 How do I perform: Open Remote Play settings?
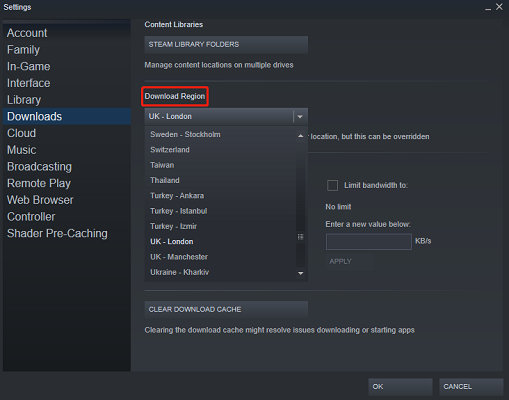click(67, 183)
